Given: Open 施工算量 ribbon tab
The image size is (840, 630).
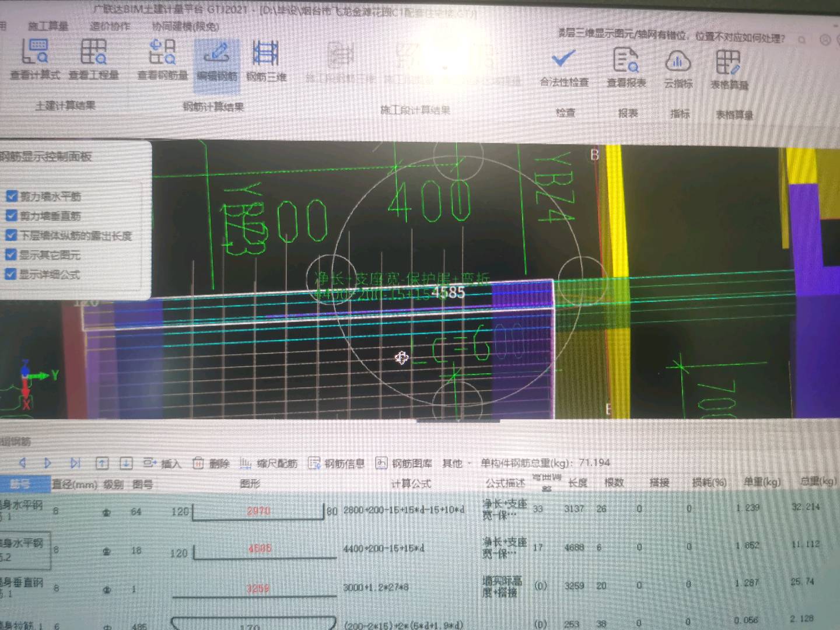Looking at the screenshot, I should point(48,26).
